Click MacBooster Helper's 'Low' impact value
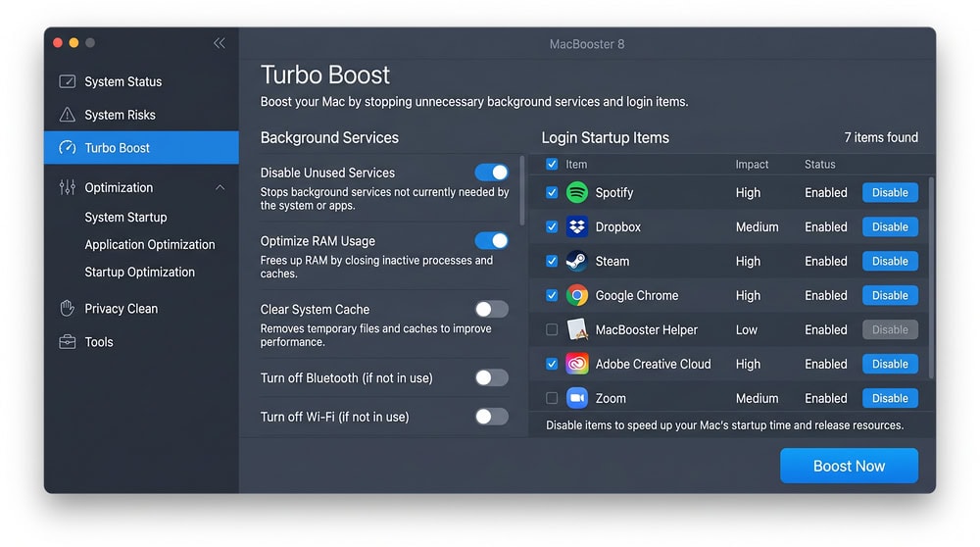980x547 pixels. [x=746, y=329]
